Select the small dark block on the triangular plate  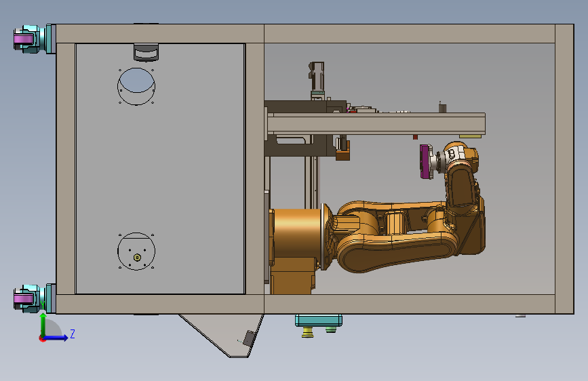pyautogui.click(x=249, y=338)
